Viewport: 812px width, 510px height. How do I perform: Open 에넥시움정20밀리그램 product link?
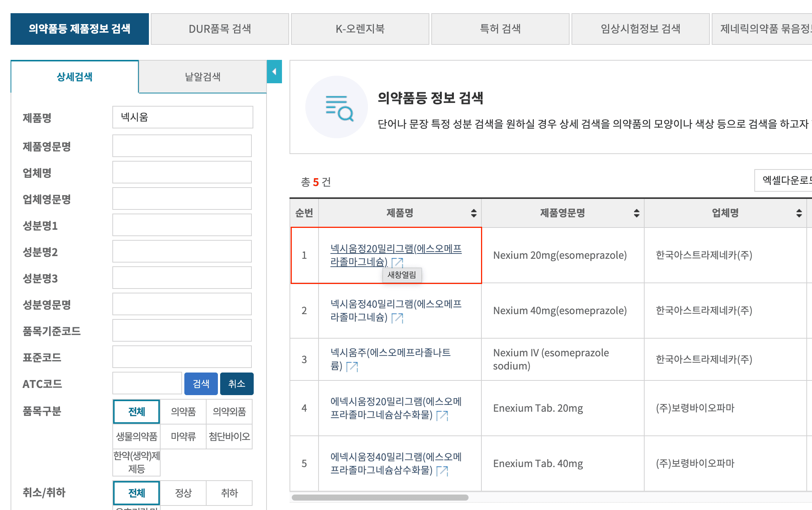[396, 408]
